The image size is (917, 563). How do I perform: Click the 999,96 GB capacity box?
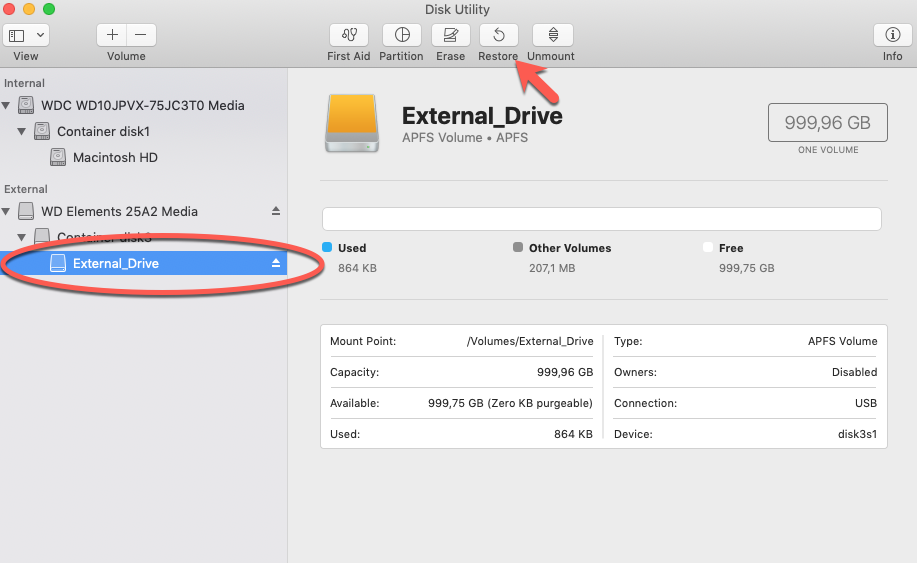[x=828, y=123]
